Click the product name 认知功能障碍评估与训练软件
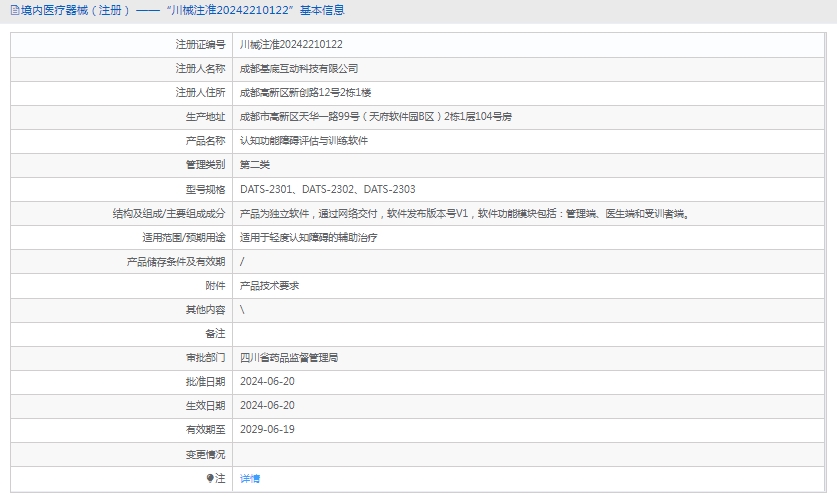 304,141
